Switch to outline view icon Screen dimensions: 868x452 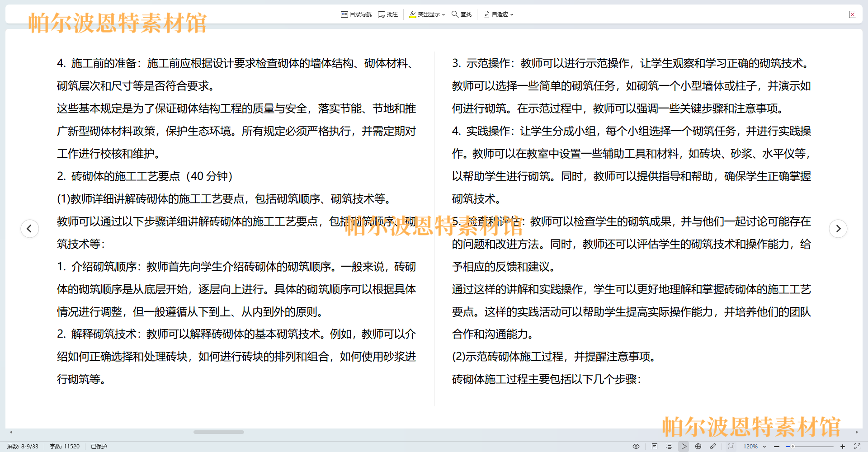coord(669,446)
